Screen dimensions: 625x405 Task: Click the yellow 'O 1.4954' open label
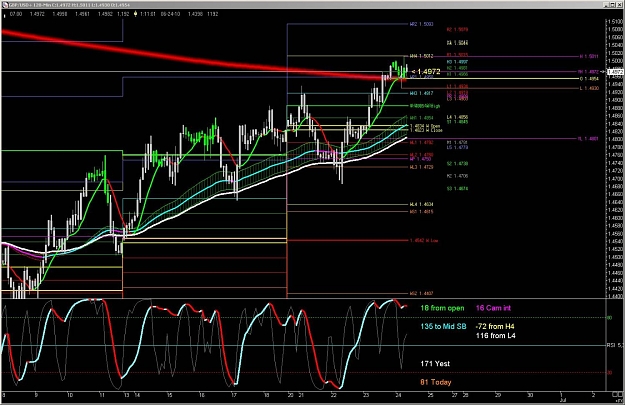[x=589, y=79]
